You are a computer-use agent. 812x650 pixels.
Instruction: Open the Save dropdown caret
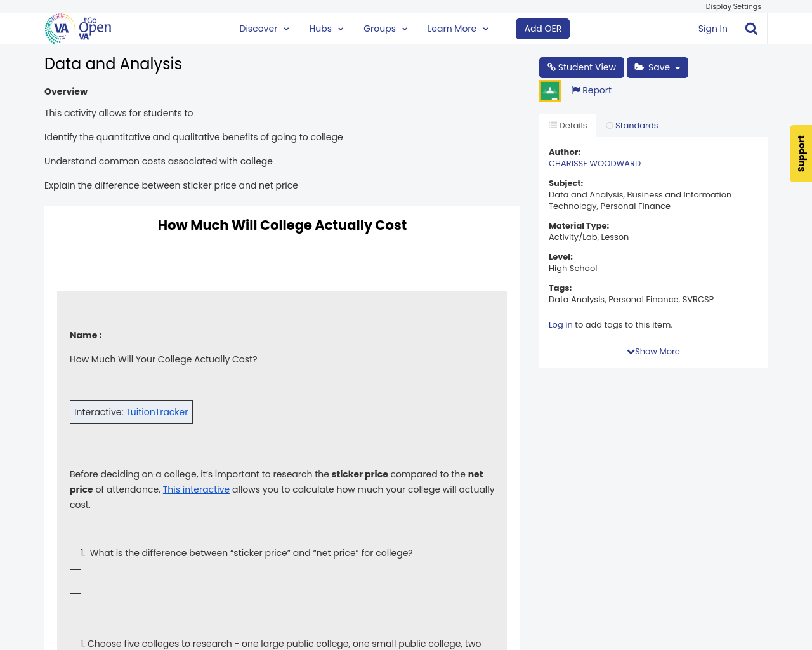(678, 67)
